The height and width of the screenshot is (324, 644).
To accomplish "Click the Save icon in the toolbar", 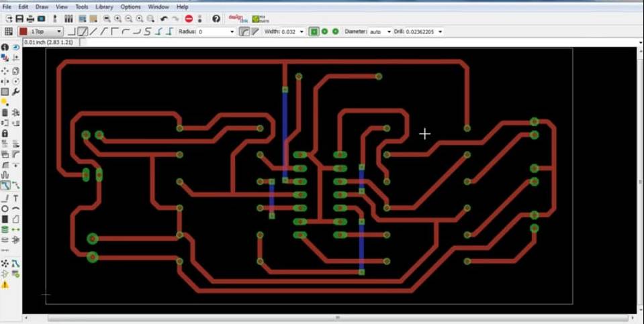I will (19, 19).
